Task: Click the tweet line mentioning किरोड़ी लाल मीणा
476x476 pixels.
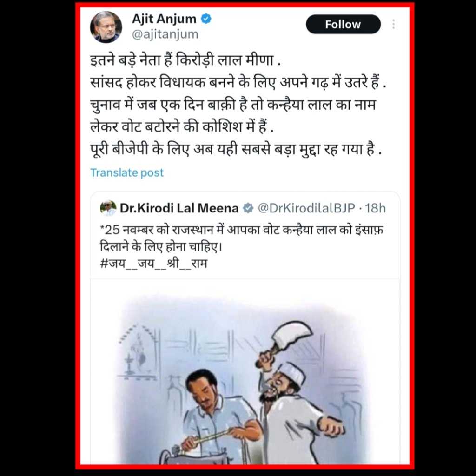Action: coord(185,60)
